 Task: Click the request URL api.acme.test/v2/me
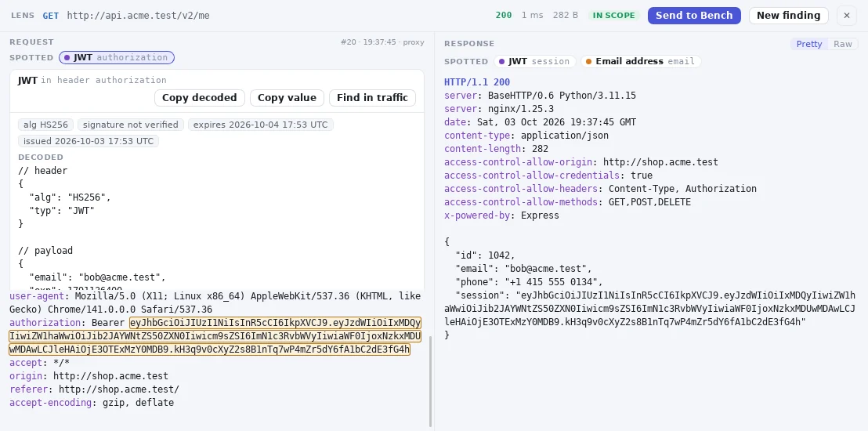(139, 16)
